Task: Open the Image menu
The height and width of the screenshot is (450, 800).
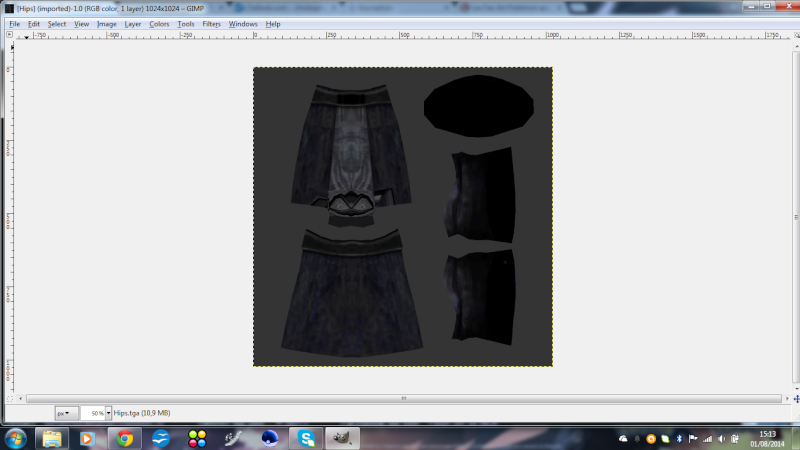Action: 107,24
